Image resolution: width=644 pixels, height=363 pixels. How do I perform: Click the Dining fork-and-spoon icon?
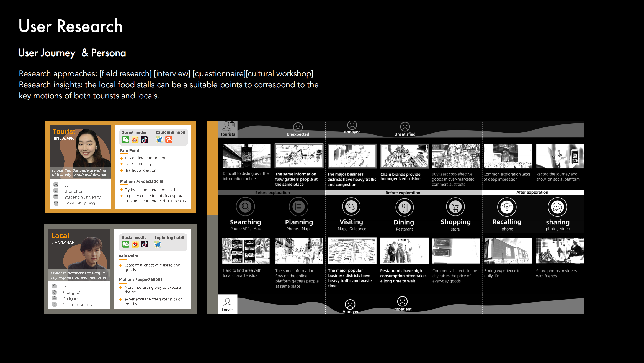click(x=405, y=207)
